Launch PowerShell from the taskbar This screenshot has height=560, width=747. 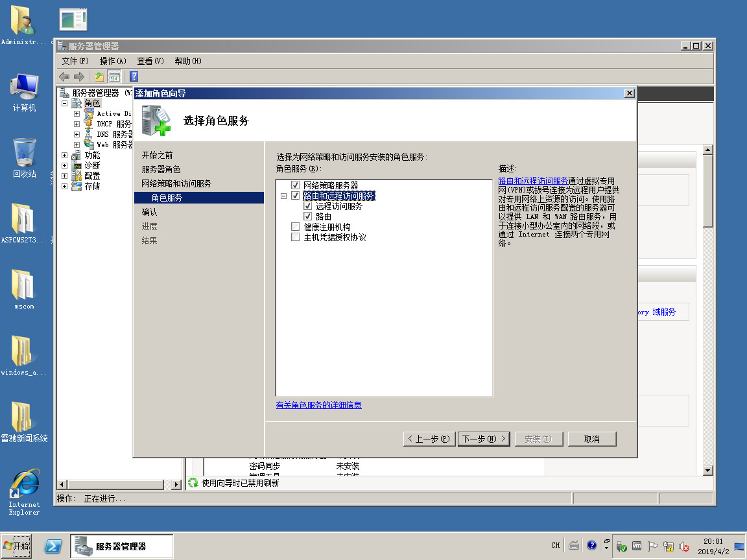click(x=53, y=546)
